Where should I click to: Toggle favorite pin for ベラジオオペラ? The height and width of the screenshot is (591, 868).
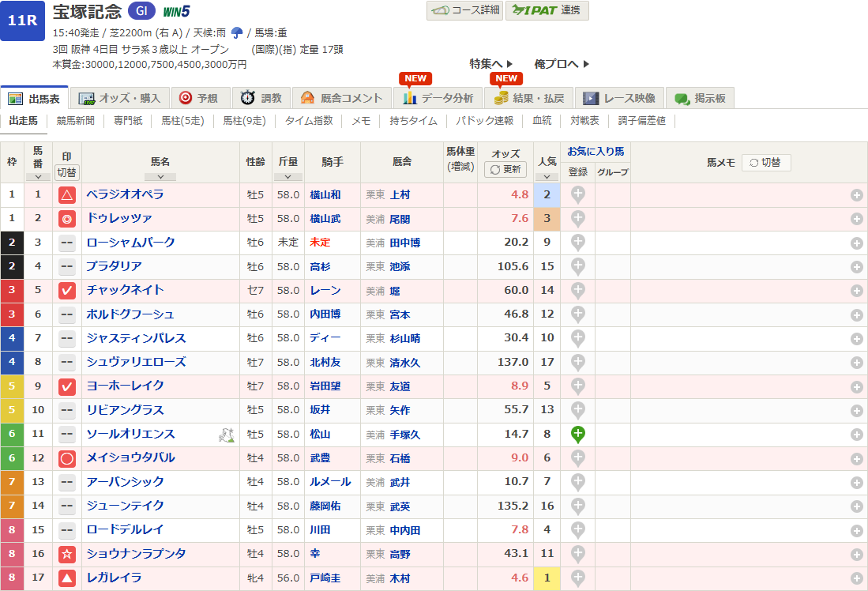tap(577, 194)
